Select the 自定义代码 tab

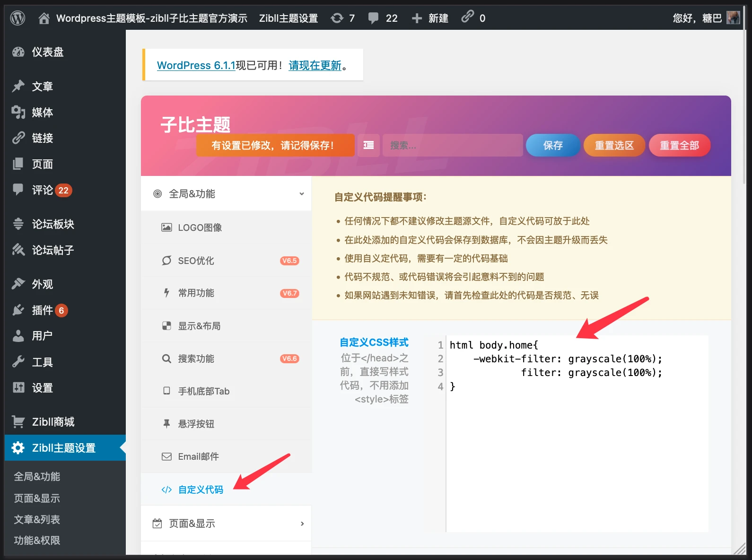click(226, 490)
